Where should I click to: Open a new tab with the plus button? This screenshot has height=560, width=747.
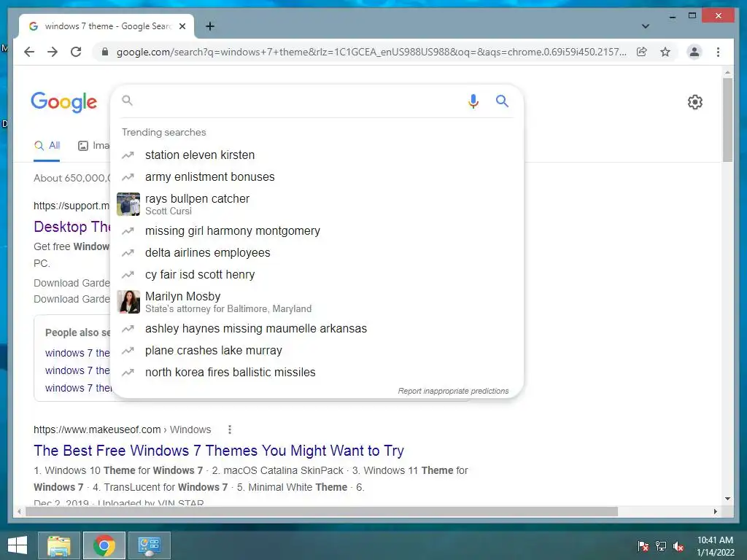[210, 26]
